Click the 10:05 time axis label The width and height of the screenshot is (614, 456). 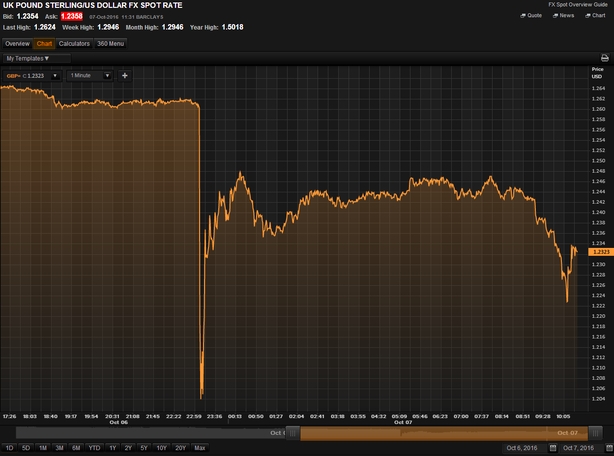(563, 416)
